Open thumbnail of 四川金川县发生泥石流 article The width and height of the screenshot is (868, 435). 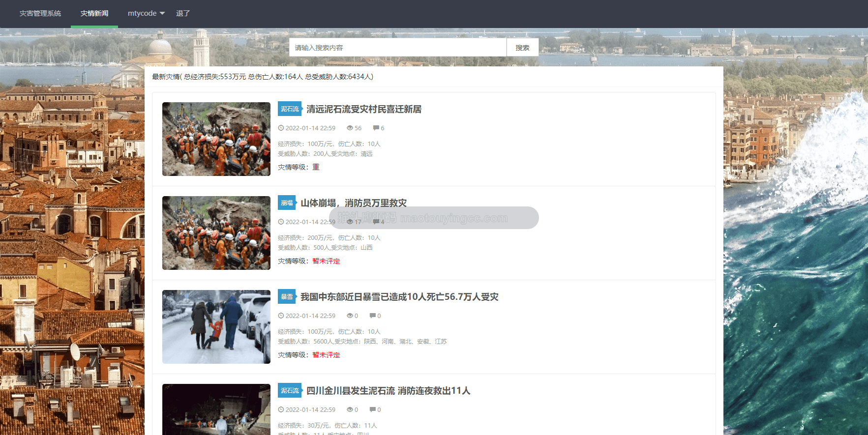tap(216, 409)
